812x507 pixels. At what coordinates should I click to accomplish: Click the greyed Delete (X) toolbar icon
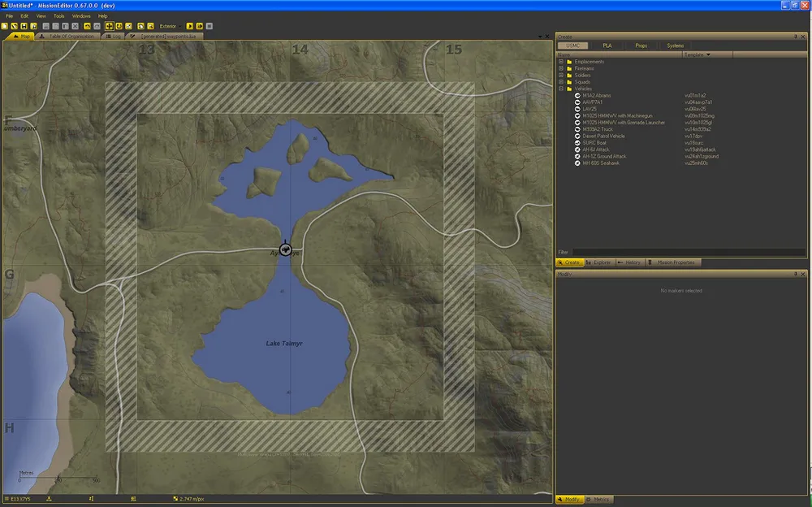[x=75, y=26]
